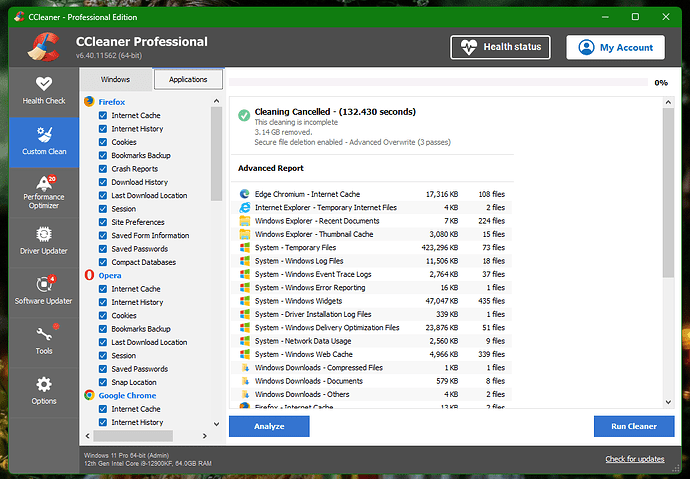Open Health Check in the sidebar
This screenshot has height=479, width=690.
(x=44, y=91)
